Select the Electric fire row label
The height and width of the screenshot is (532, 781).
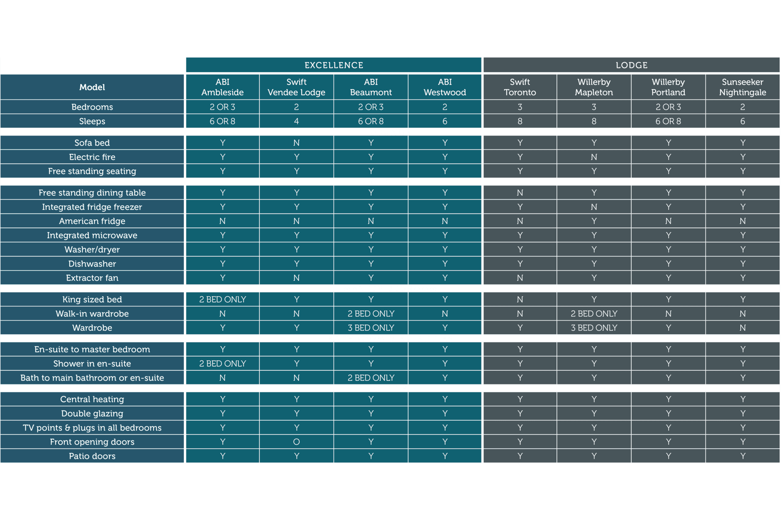(x=92, y=157)
